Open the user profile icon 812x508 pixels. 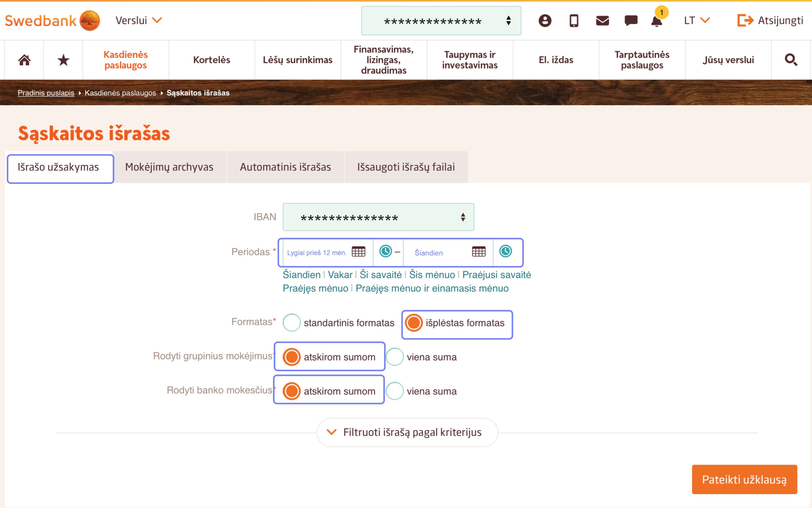click(545, 21)
